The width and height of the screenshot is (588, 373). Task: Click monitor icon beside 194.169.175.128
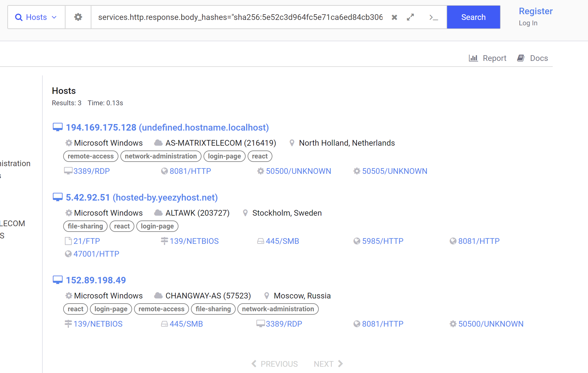(57, 127)
